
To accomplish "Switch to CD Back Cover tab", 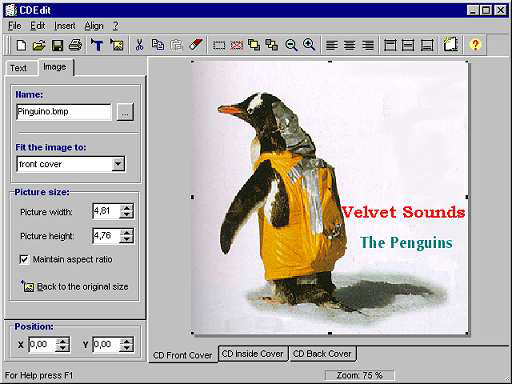I will point(322,354).
